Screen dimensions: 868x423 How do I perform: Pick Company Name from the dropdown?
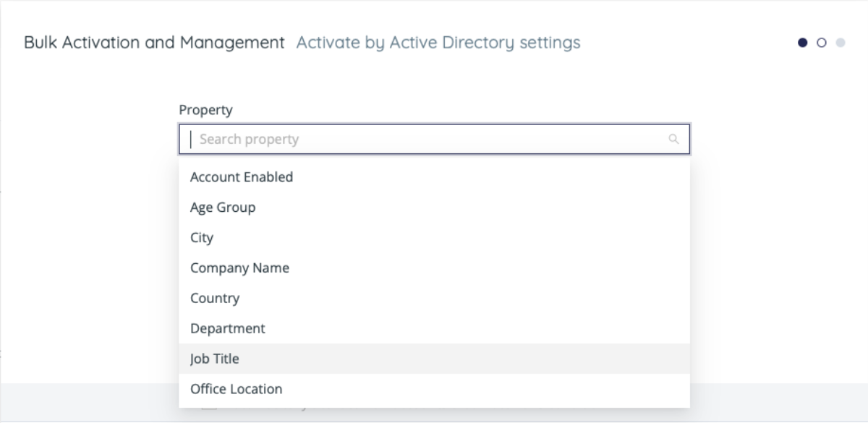(434, 268)
